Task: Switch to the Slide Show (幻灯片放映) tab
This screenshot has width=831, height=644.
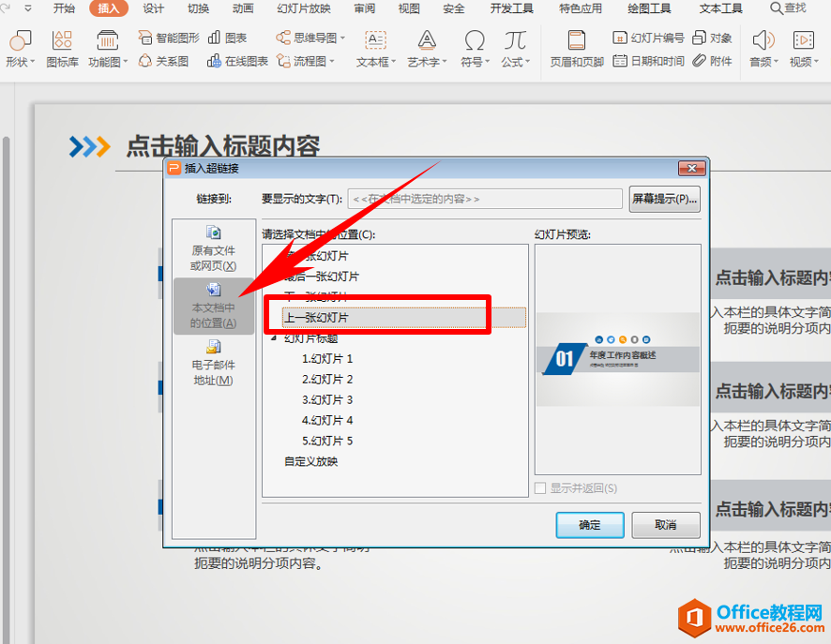Action: coord(304,8)
